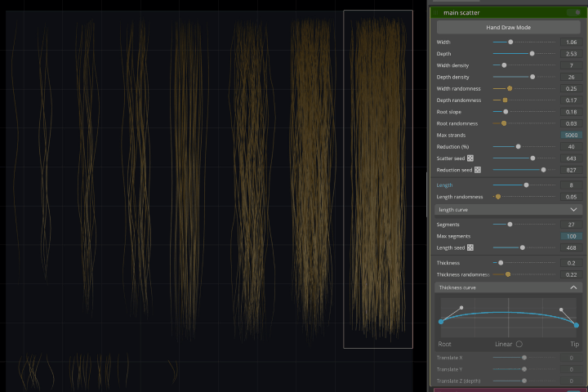Click the Depth density value field showing 26
The width and height of the screenshot is (588, 392).
click(571, 77)
